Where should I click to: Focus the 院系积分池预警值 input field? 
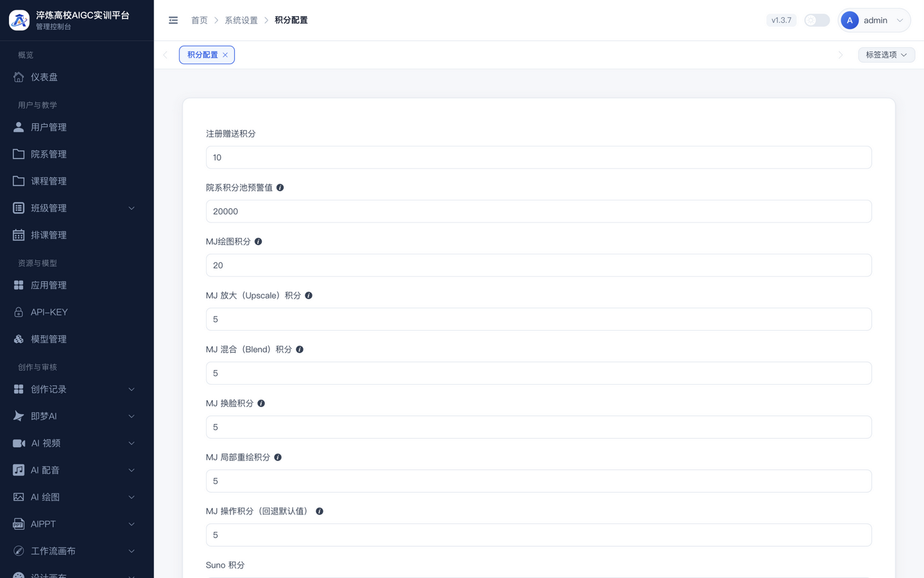[538, 211]
